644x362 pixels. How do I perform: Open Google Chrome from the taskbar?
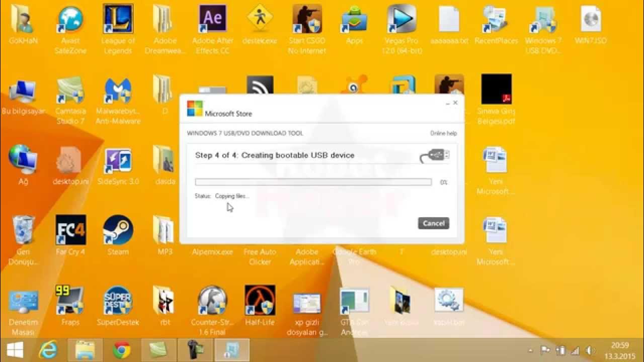click(x=122, y=350)
